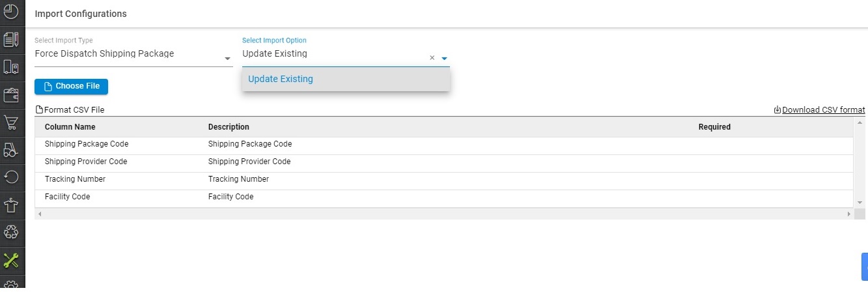
Task: Click the Select Import Option input field
Action: click(333, 54)
